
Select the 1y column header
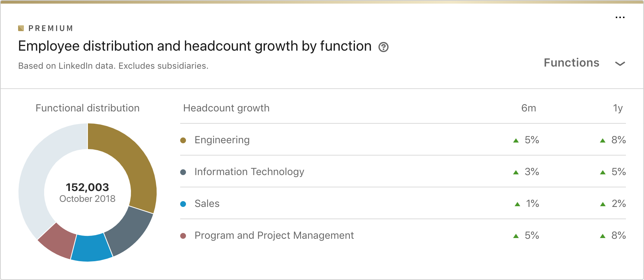click(x=618, y=108)
